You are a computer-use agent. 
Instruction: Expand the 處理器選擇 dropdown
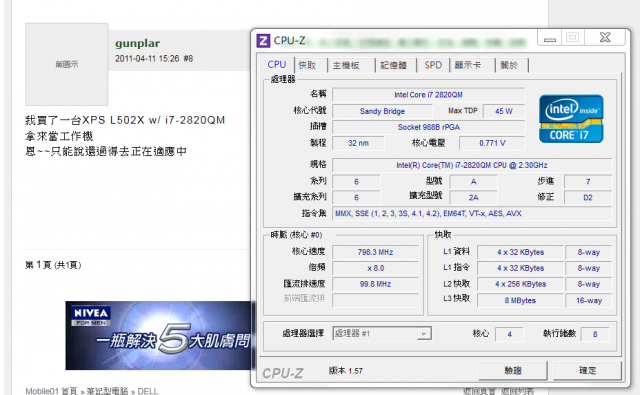pyautogui.click(x=424, y=334)
